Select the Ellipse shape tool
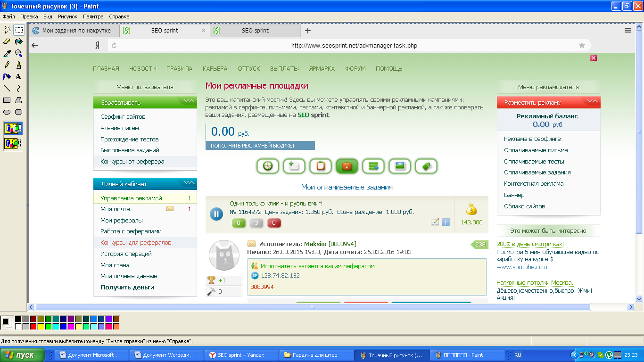 [7, 112]
